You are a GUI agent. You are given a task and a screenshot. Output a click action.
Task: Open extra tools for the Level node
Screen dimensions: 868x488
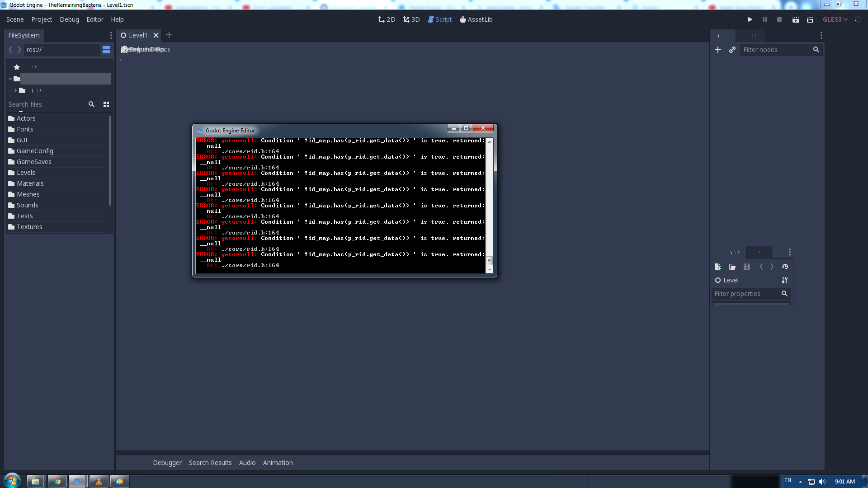(784, 280)
